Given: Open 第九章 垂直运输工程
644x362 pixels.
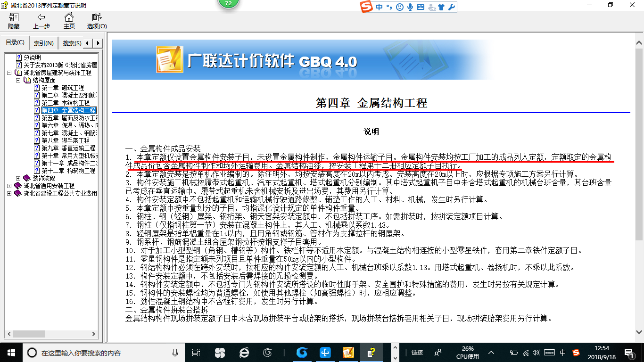Looking at the screenshot, I should click(x=68, y=148).
